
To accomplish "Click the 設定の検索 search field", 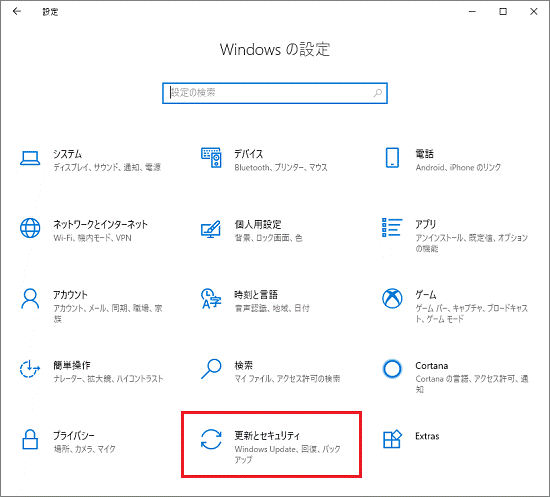I will pyautogui.click(x=275, y=93).
